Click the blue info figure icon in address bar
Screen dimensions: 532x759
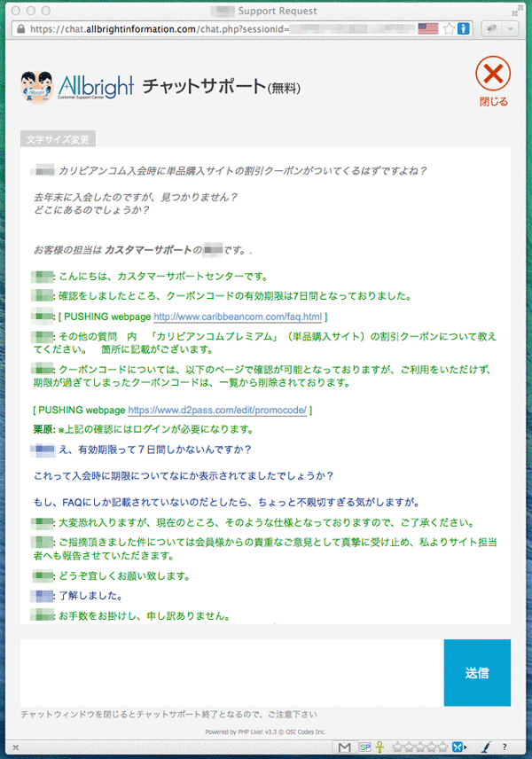pos(464,28)
